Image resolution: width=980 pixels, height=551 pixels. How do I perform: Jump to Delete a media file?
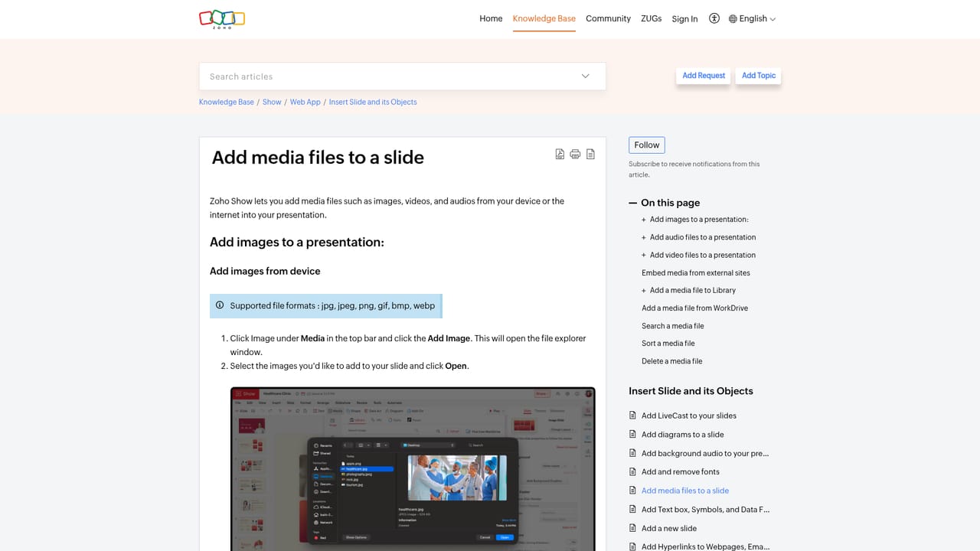tap(672, 360)
